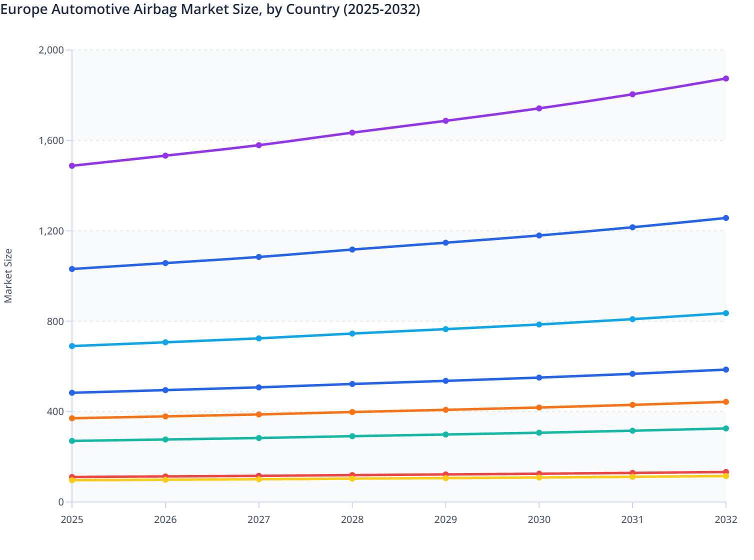Click the yellow line's 2025 data point
Screen dimensions: 754x560
pos(71,480)
